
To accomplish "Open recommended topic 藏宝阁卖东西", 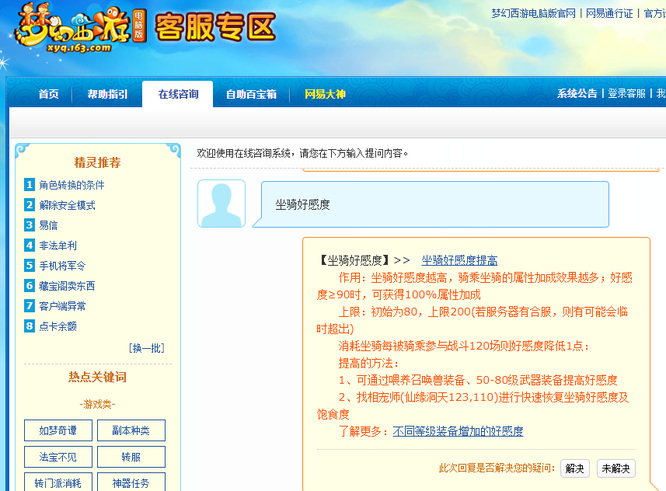I will click(67, 286).
